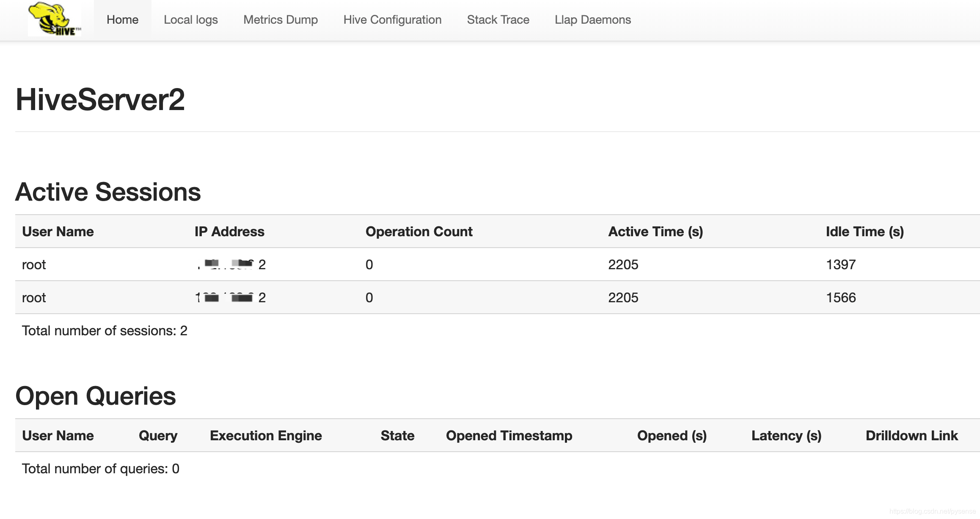Viewport: 980px width, 519px height.
Task: Click the Opened Timestamp column header
Action: pos(509,436)
